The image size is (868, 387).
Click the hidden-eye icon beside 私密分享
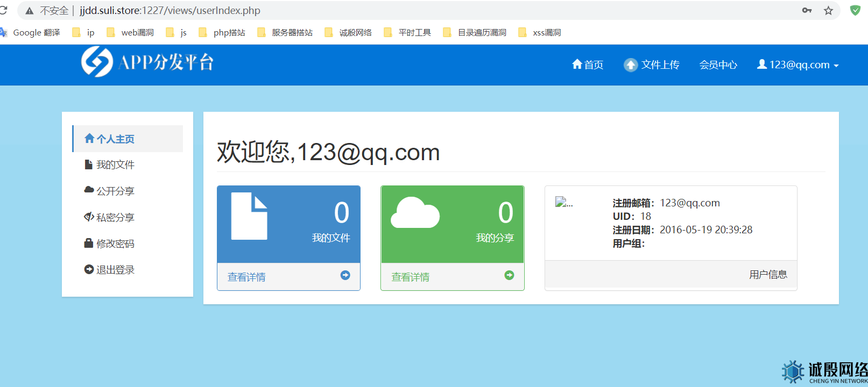89,217
